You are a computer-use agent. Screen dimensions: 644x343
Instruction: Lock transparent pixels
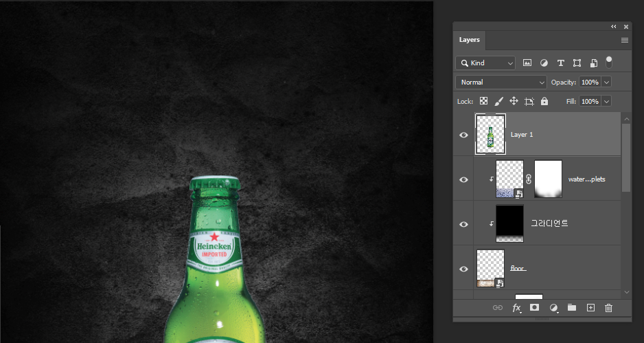click(x=484, y=101)
